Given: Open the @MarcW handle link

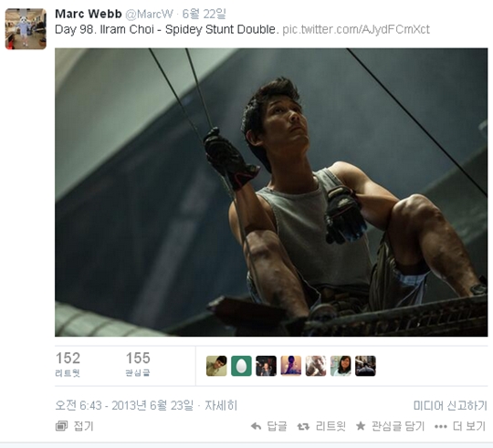Looking at the screenshot, I should pos(149,14).
